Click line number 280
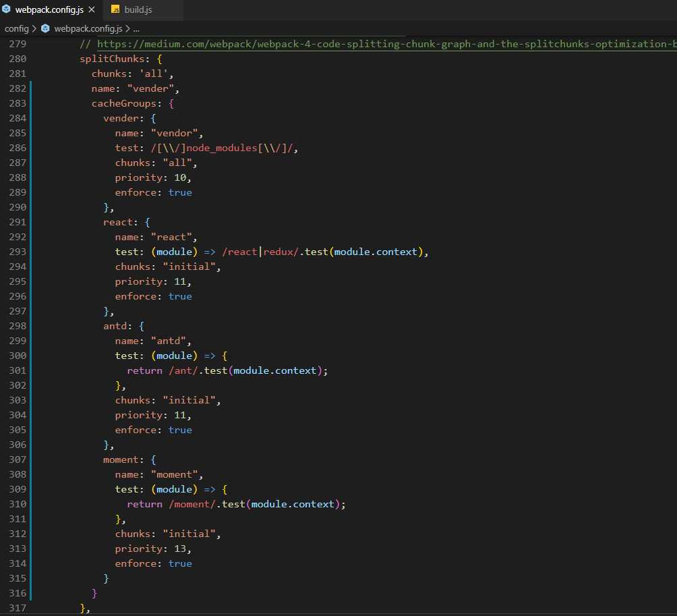 [x=18, y=59]
